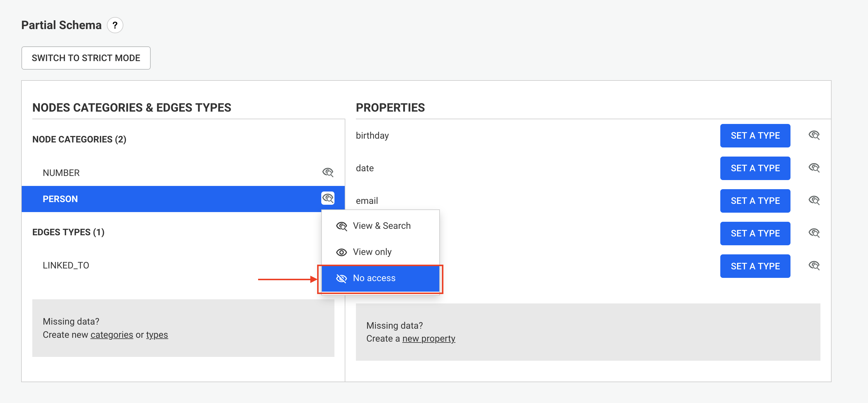
Task: Follow the types link
Action: point(157,335)
